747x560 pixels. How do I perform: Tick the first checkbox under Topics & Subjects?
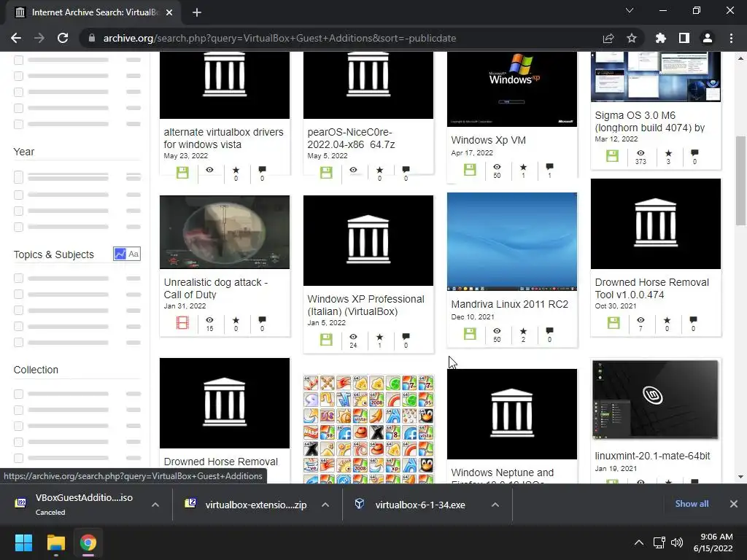coord(18,278)
